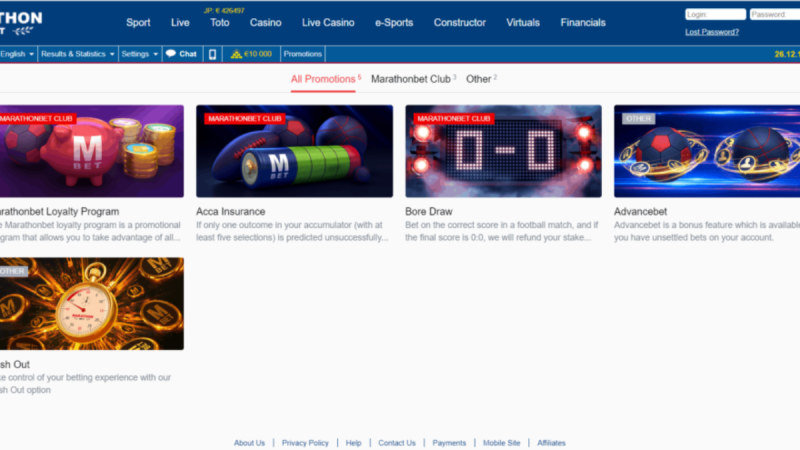
Task: Expand the Settings dropdown
Action: (140, 54)
